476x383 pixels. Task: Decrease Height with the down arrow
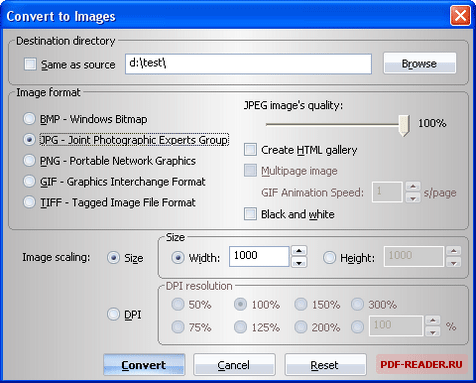pos(454,262)
